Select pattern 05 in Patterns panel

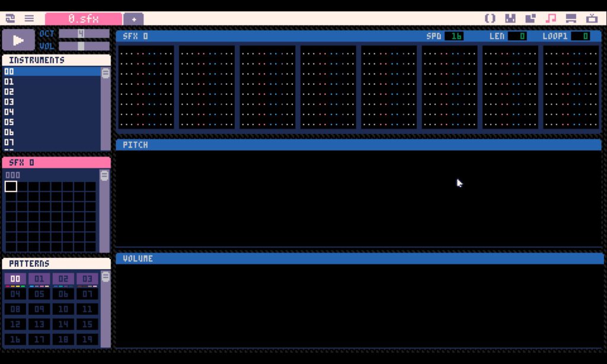(39, 294)
